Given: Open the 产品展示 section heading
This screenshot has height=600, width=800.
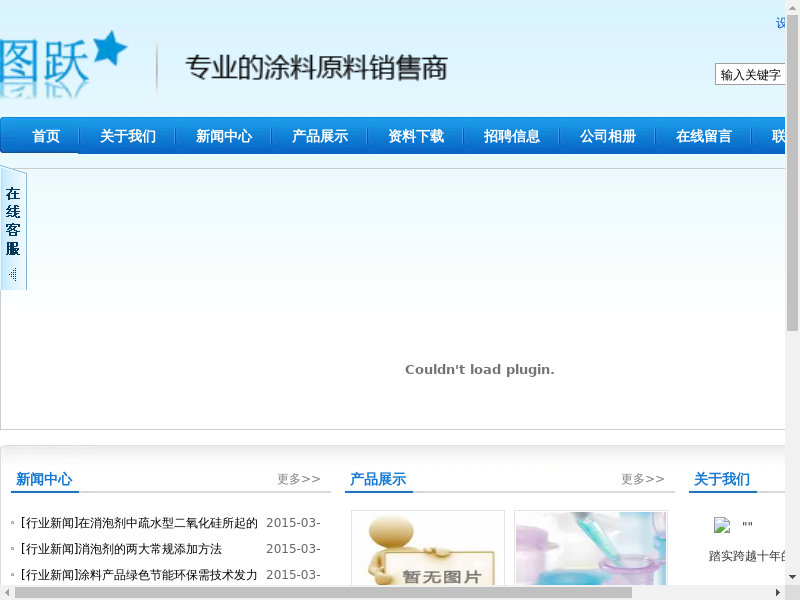Looking at the screenshot, I should (378, 479).
